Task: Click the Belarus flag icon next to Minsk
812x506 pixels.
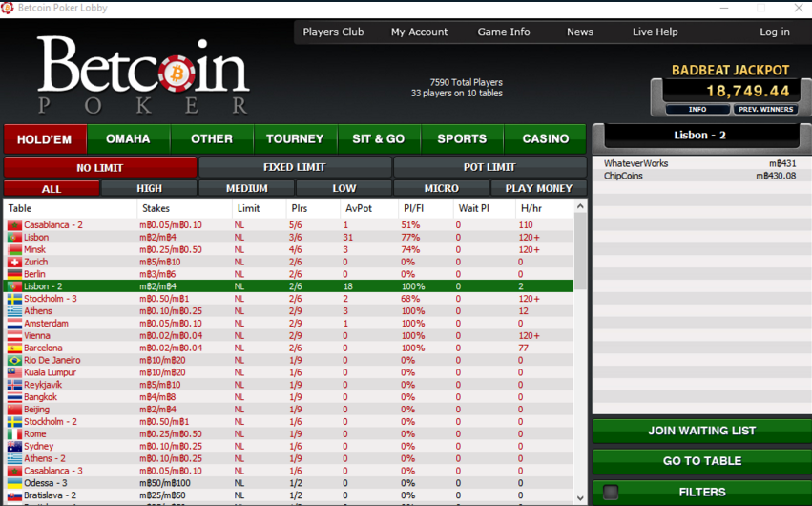Action: click(x=14, y=249)
